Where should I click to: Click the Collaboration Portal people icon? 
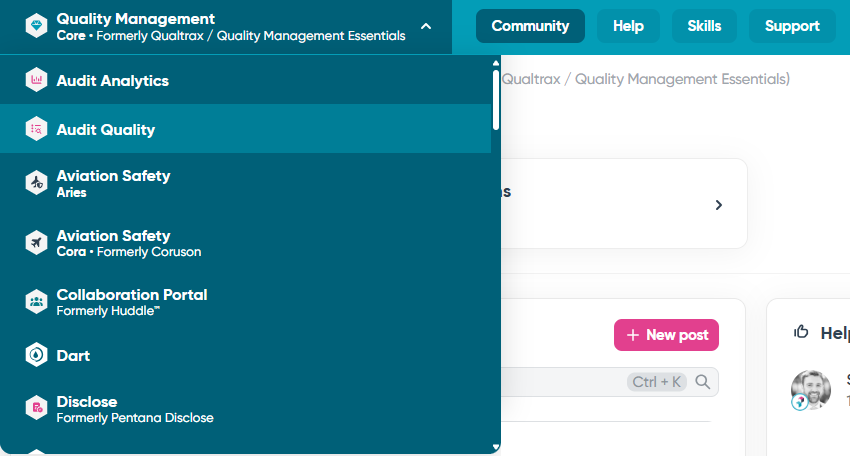(37, 302)
